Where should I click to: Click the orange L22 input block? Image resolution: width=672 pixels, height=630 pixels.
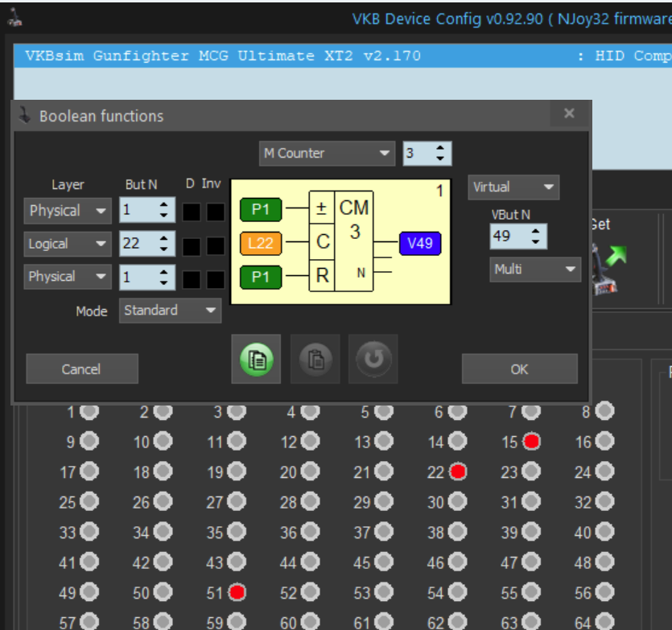tap(261, 243)
